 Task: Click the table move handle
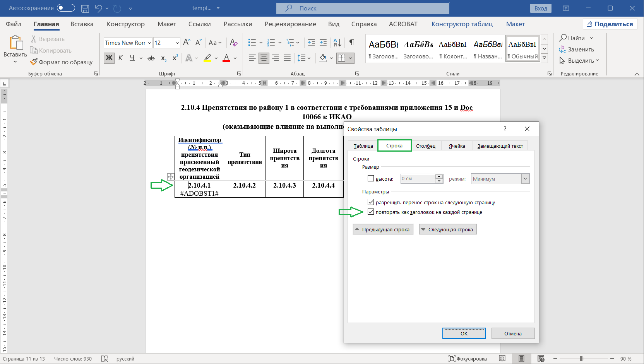[171, 177]
